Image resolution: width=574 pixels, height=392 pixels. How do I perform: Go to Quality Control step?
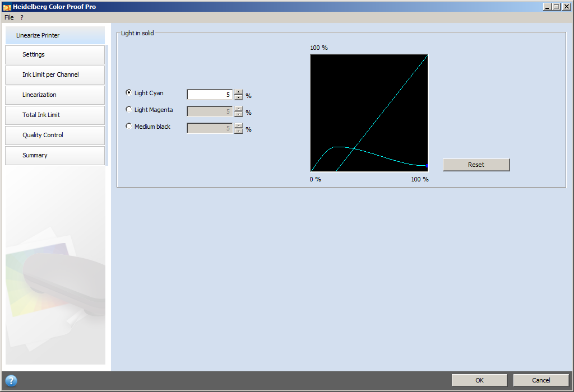pyautogui.click(x=55, y=136)
